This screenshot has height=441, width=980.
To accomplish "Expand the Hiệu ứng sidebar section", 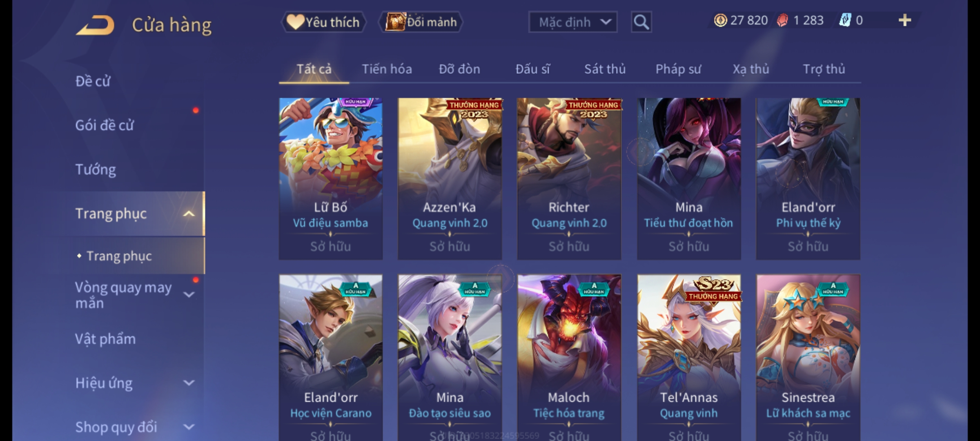I will pos(189,383).
